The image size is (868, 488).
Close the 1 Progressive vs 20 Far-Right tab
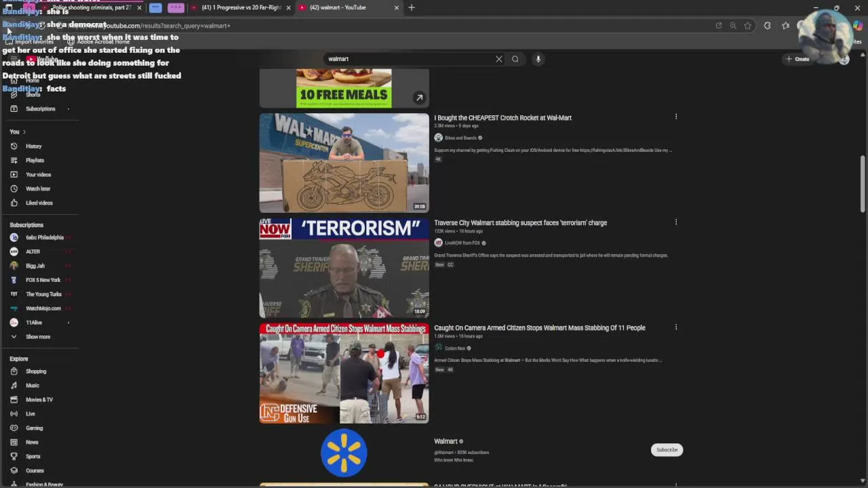[288, 7]
